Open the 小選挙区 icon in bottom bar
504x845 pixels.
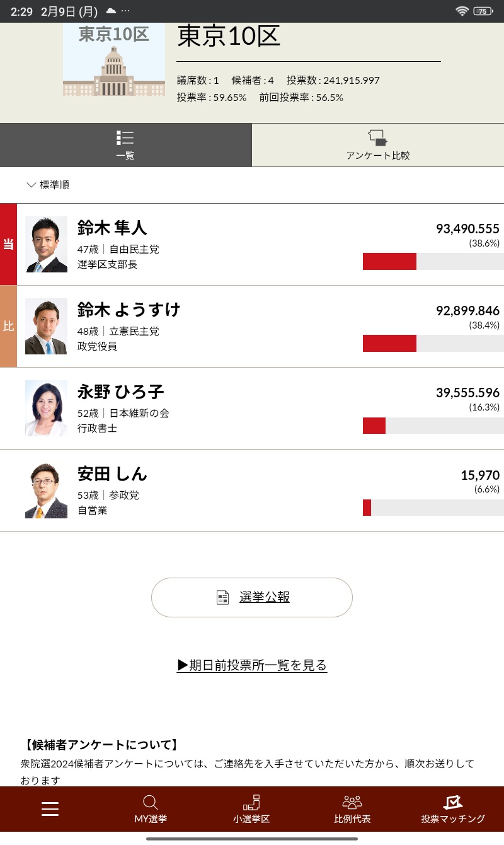[x=251, y=802]
